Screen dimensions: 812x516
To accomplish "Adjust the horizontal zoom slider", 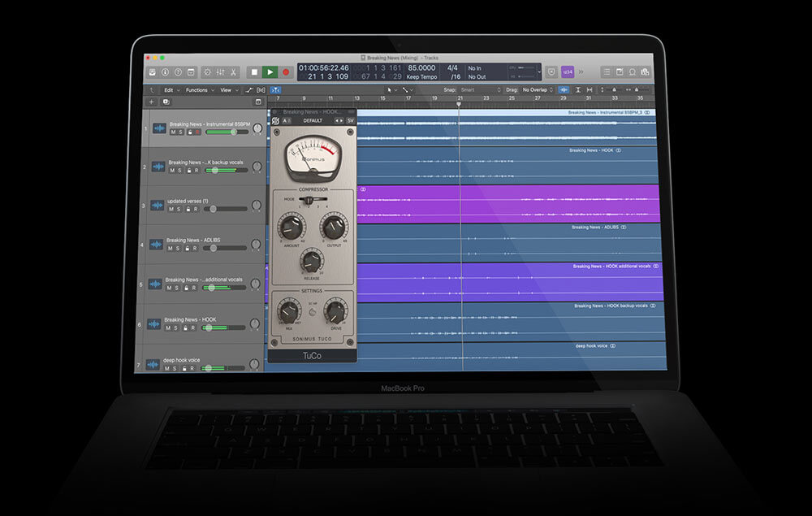I will [x=638, y=90].
